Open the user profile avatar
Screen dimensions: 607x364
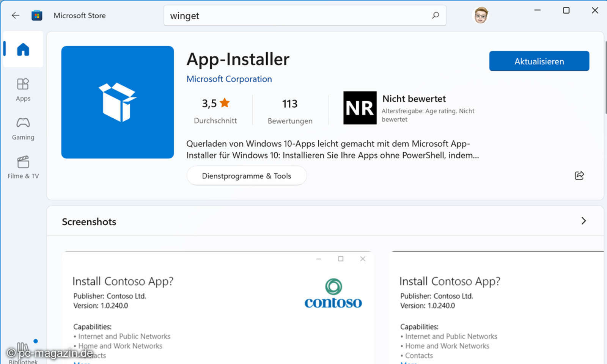point(480,16)
